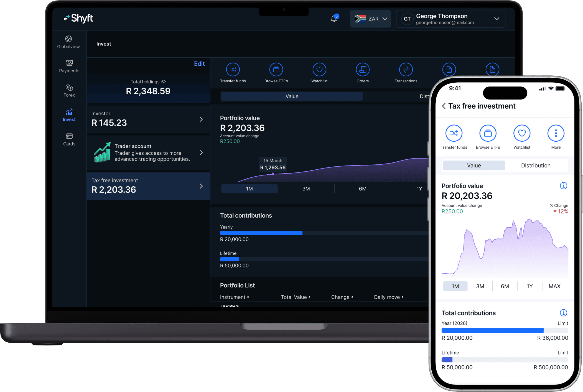Screen dimensions: 583x392
Task: Tap the More dots icon on phone
Action: [x=556, y=133]
